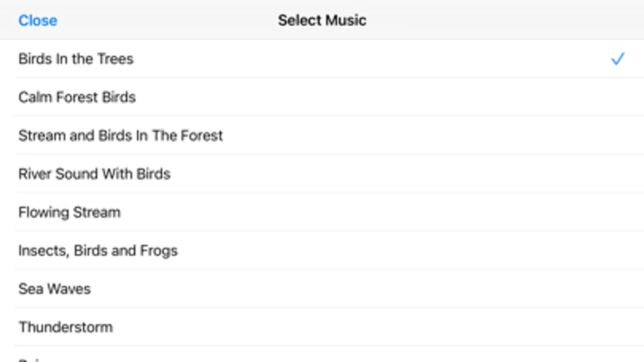Choose Calm Forest Birds as music
This screenshot has width=644, height=362.
tap(77, 97)
